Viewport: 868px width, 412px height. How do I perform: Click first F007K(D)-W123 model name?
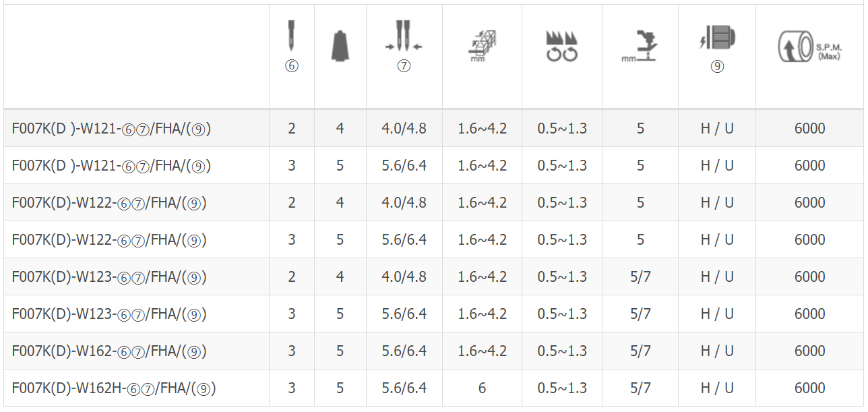[109, 277]
